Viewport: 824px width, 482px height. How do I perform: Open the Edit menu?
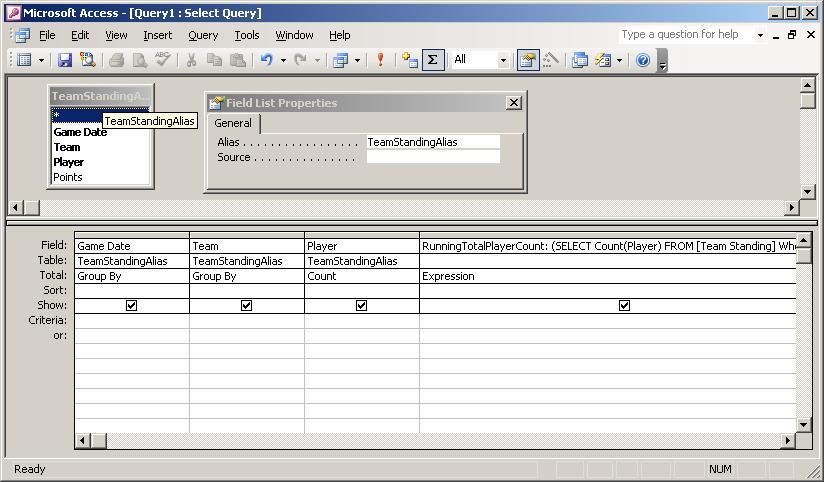[80, 35]
